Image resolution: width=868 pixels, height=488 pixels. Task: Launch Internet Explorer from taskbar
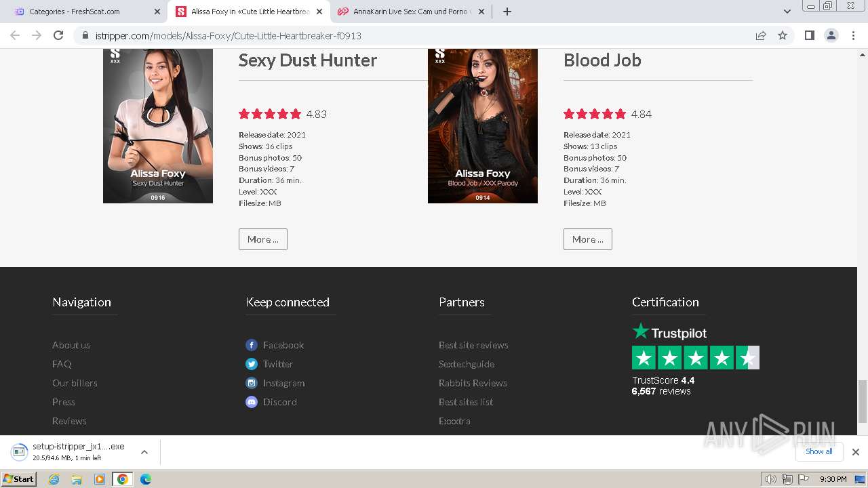(x=54, y=479)
